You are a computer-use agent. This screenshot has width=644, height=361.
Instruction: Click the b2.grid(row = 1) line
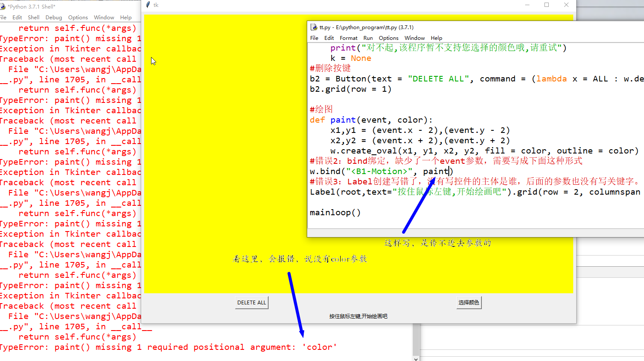[x=351, y=89]
